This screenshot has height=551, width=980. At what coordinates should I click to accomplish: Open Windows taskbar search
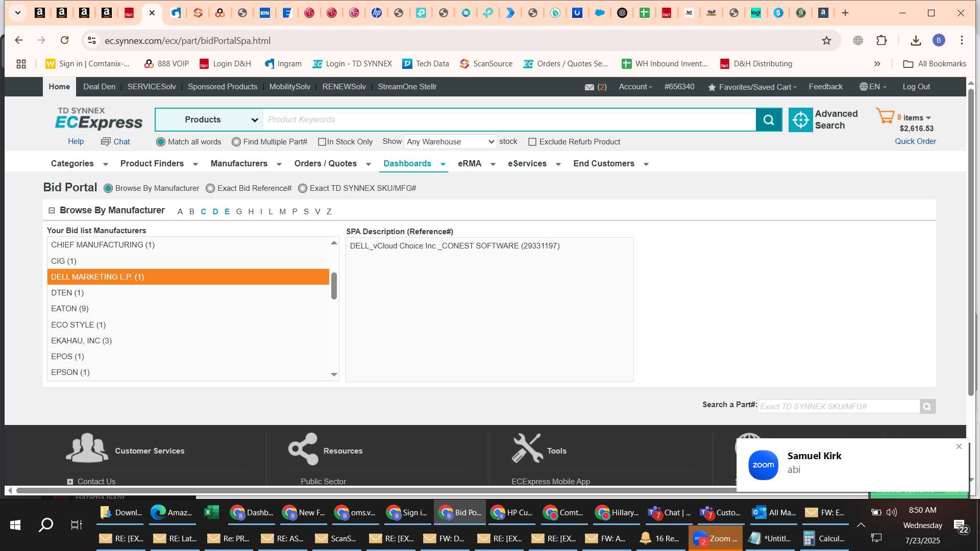[x=46, y=524]
